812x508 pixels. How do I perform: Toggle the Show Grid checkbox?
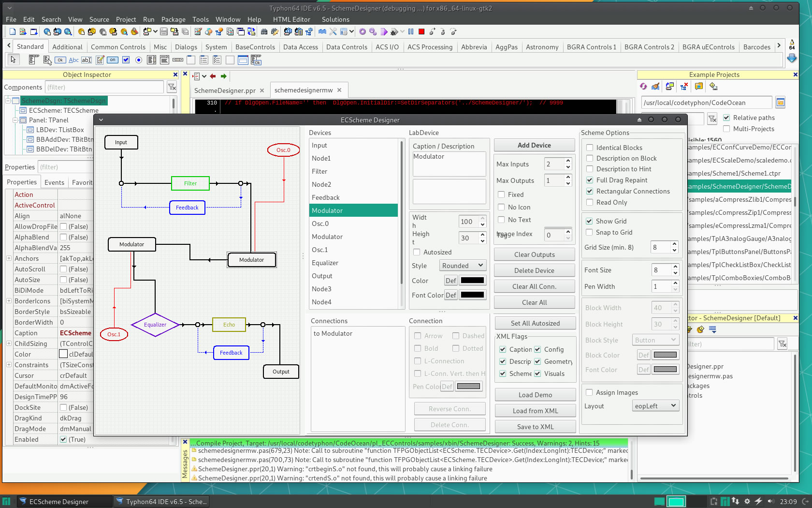pos(589,221)
